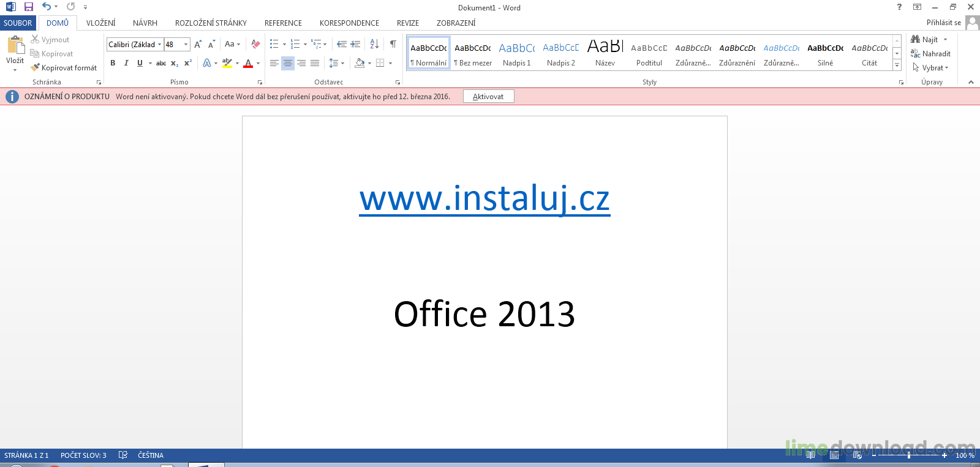Click the Print Layout view icon in status bar
The image size is (980, 467).
tap(834, 455)
